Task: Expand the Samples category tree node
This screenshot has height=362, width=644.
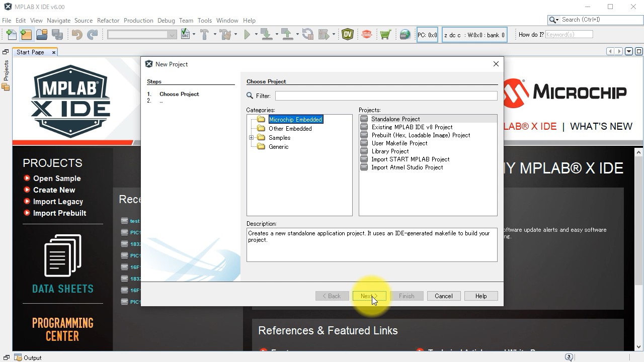Action: click(251, 138)
